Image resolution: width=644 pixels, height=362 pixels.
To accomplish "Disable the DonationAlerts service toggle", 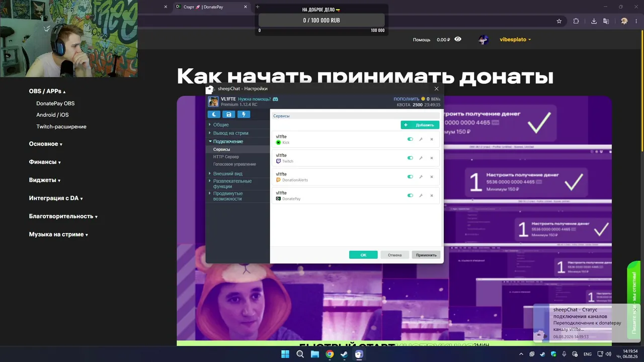I will point(410,177).
